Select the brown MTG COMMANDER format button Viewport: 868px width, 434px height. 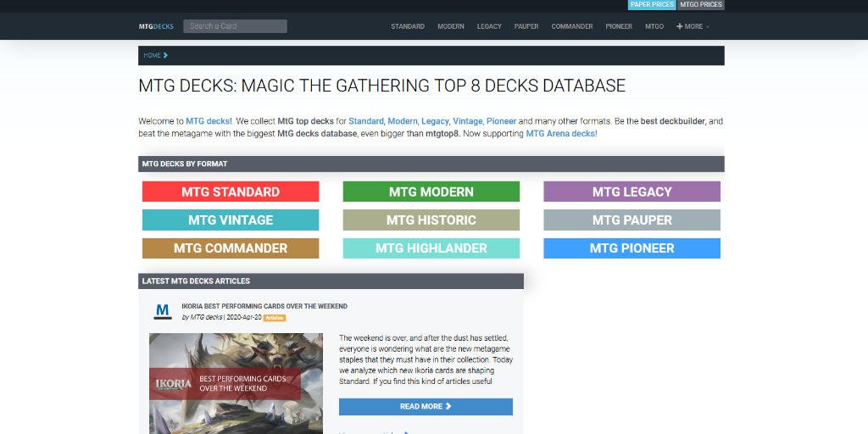click(231, 248)
